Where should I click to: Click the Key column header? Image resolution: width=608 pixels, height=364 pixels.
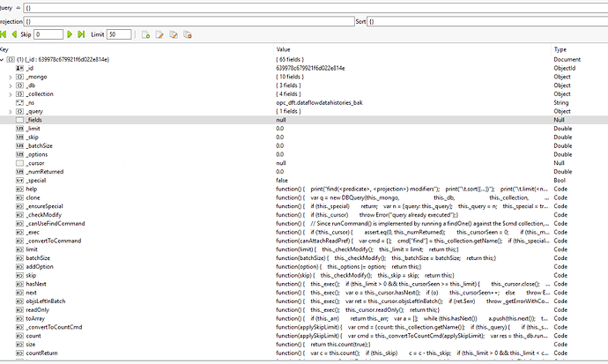pos(5,49)
